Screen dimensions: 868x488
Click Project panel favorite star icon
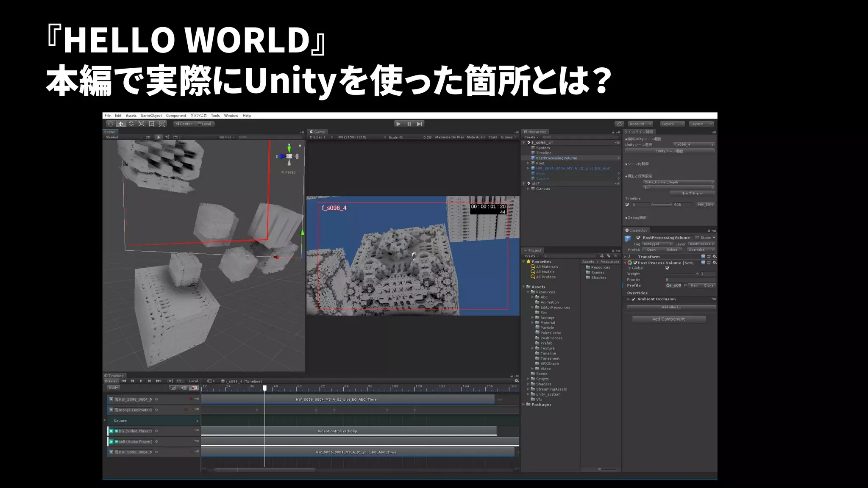coord(615,256)
